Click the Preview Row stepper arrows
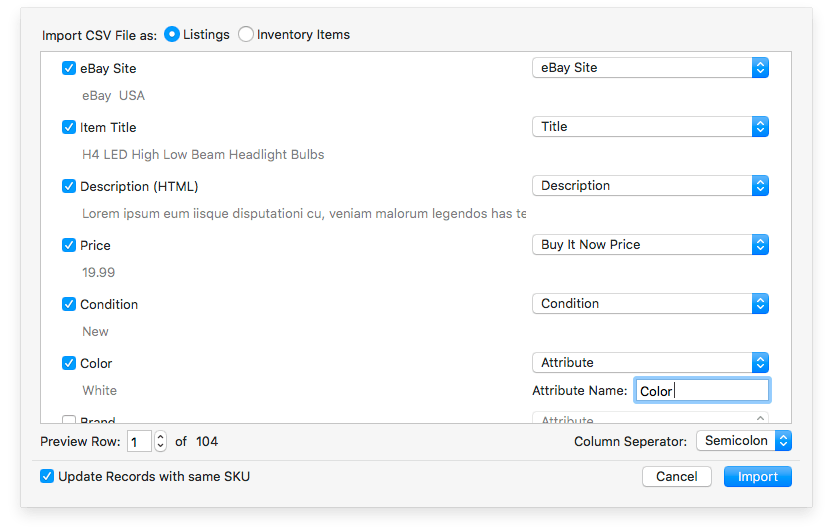The image size is (834, 529). pos(160,441)
